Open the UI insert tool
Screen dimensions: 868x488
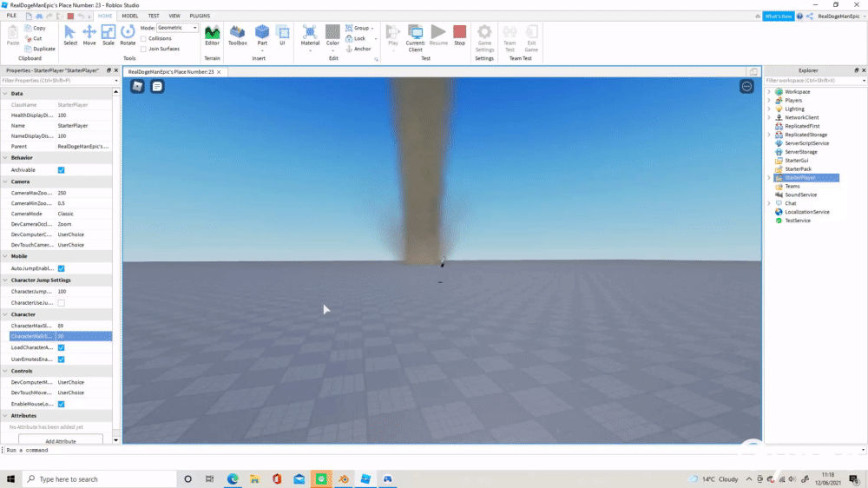(282, 36)
